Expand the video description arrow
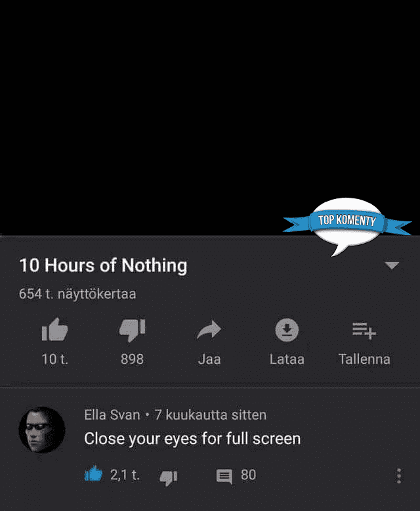Image resolution: width=420 pixels, height=511 pixels. [x=392, y=265]
